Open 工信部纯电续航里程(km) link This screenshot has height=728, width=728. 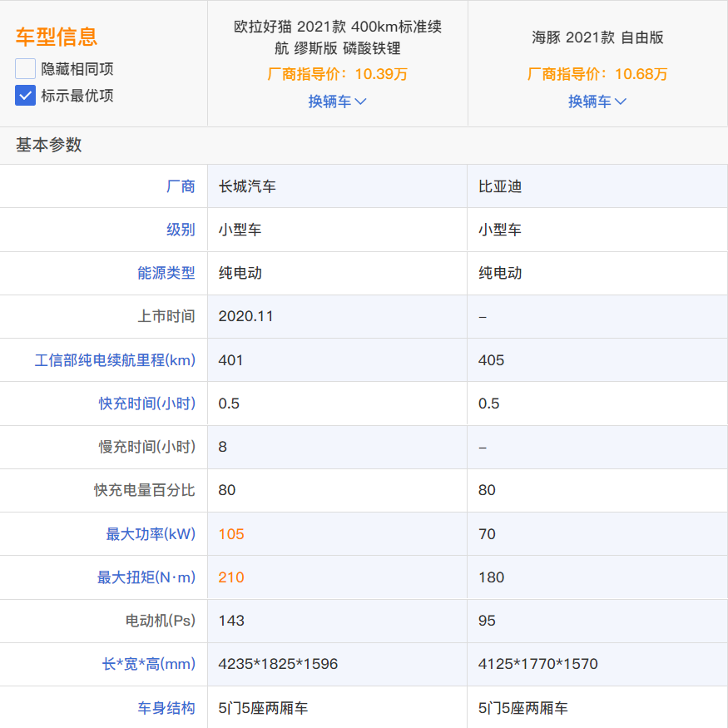click(x=115, y=359)
